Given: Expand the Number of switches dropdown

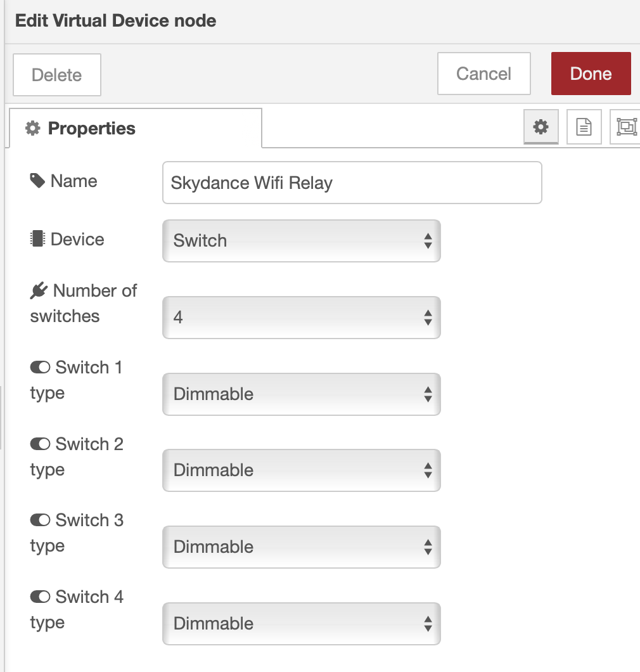Looking at the screenshot, I should tap(301, 317).
